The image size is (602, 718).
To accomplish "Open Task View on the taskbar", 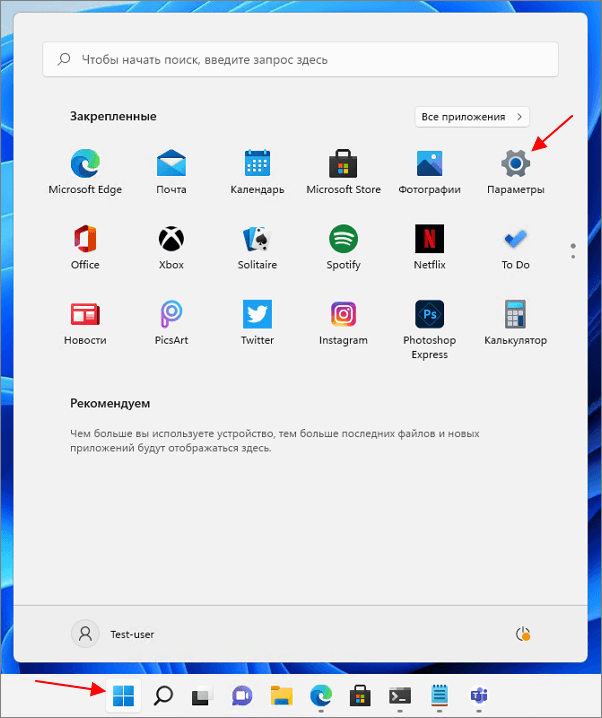I will point(202,696).
